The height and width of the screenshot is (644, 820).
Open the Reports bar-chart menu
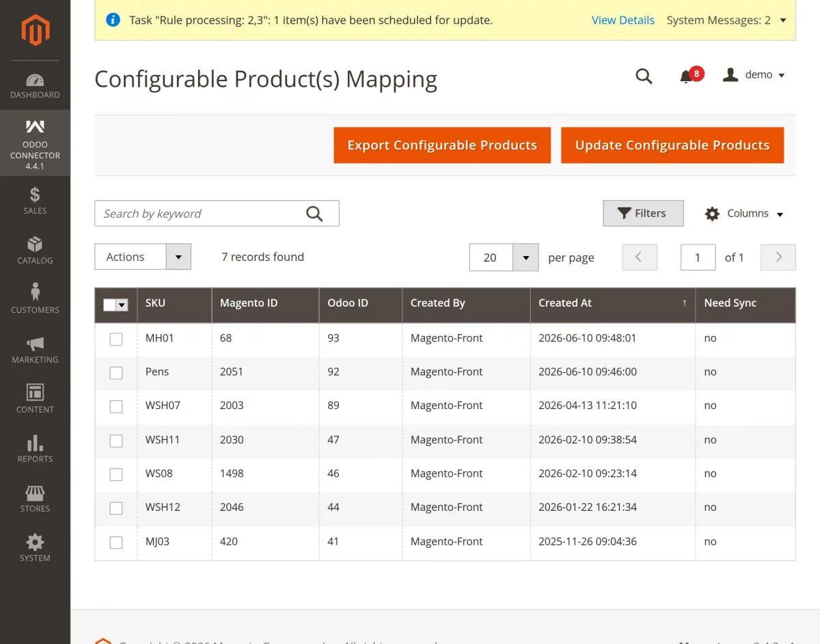tap(35, 449)
